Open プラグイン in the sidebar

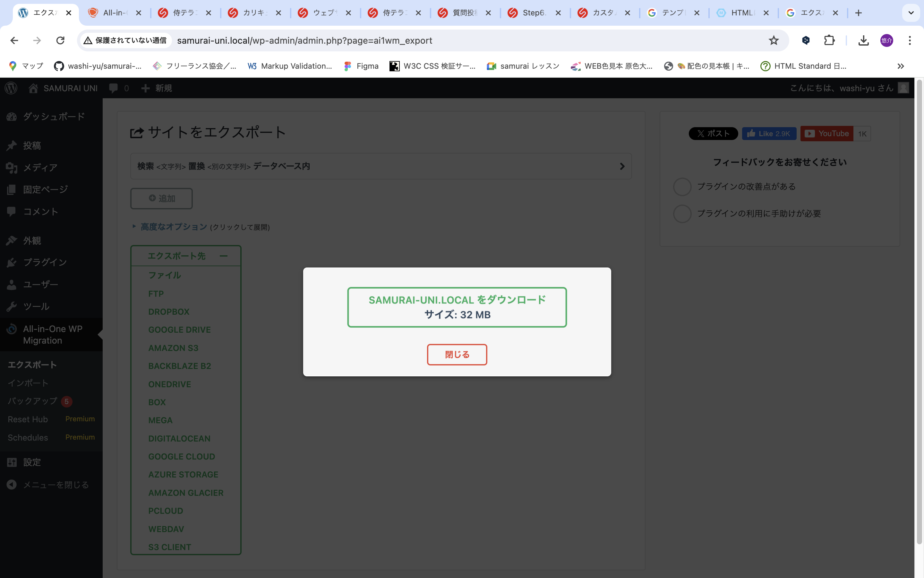pos(51,262)
